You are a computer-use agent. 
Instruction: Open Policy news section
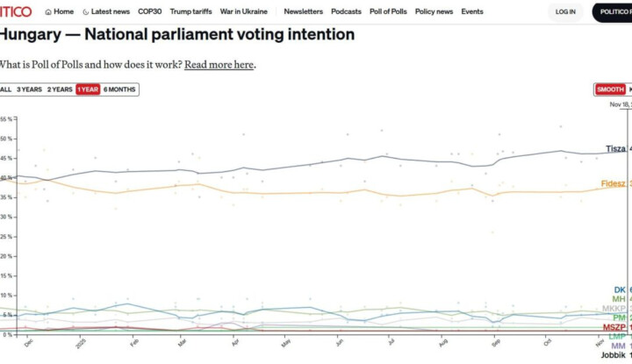(x=434, y=12)
